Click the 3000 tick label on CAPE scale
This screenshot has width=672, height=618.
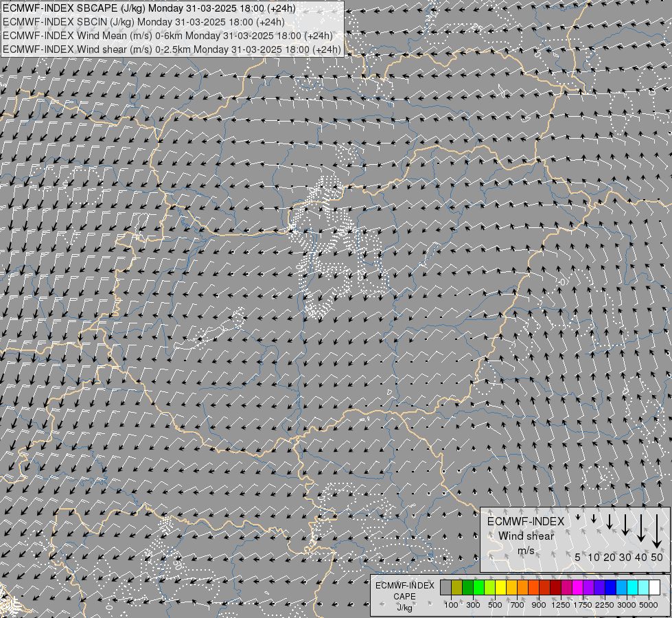pos(627,605)
